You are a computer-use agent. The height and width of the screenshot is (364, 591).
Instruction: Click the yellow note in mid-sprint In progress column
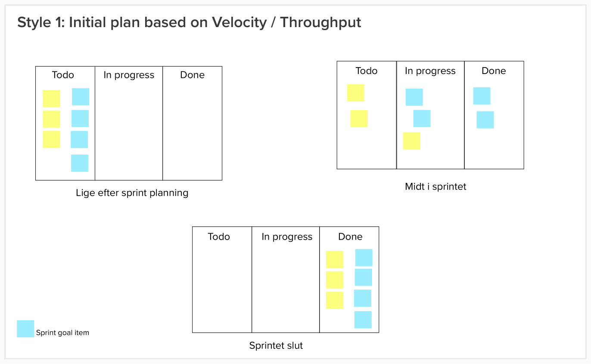[412, 141]
